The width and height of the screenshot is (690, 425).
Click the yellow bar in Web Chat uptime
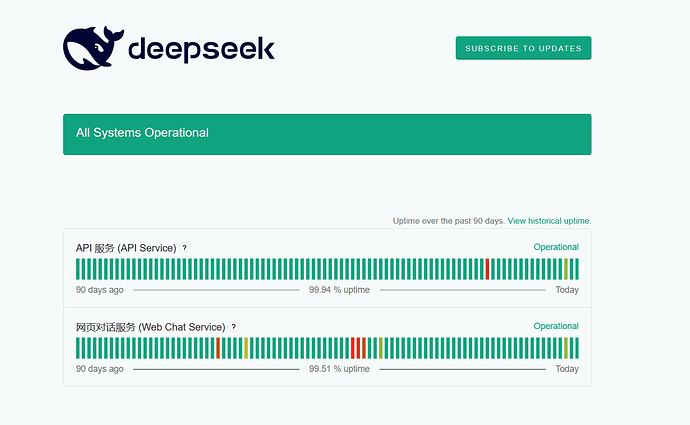246,348
